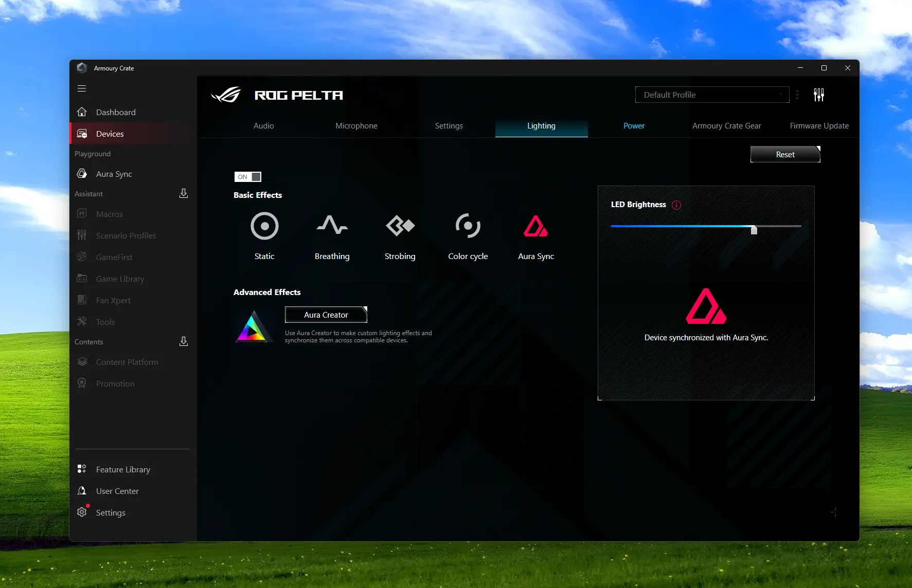Open the Firmware Update tab

[819, 126]
